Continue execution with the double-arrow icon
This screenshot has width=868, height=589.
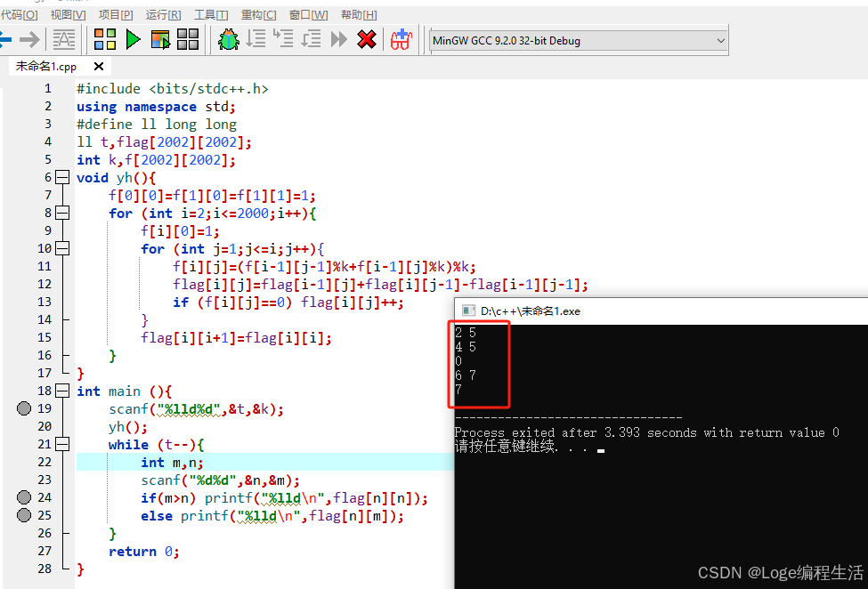pyautogui.click(x=338, y=40)
